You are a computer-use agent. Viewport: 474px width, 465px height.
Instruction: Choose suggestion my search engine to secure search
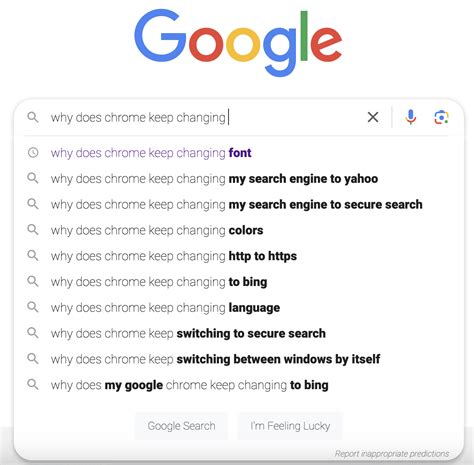point(237,205)
